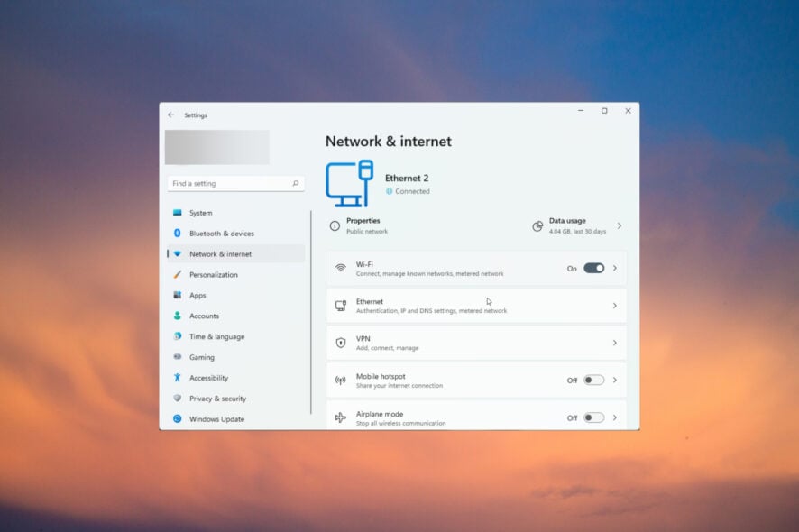Open Mobile hotspot details chevron

(x=615, y=381)
